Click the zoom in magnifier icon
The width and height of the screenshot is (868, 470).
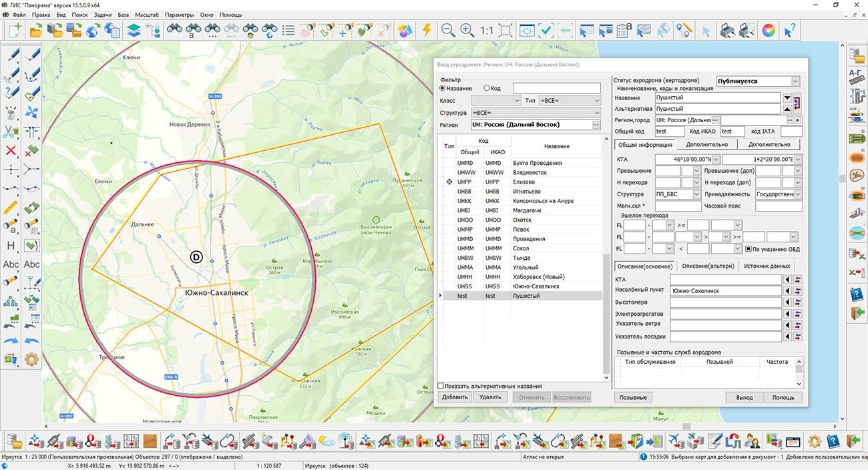[467, 30]
